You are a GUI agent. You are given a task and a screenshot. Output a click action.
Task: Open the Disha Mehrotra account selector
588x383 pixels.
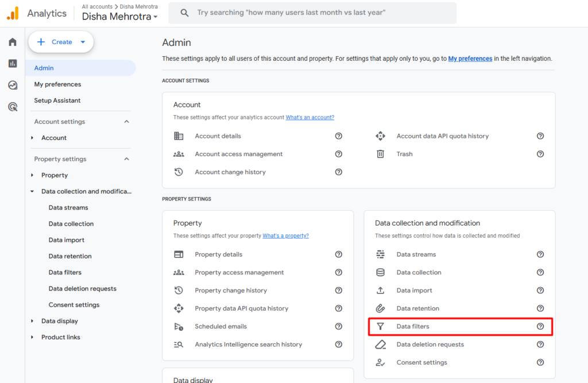tap(119, 17)
